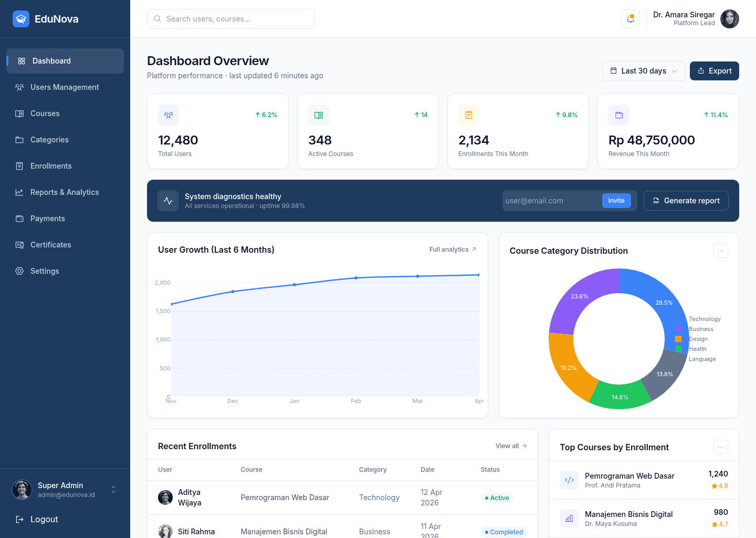The height and width of the screenshot is (538, 756).
Task: Click Siti Rahma's avatar in enrollments
Action: (x=165, y=531)
